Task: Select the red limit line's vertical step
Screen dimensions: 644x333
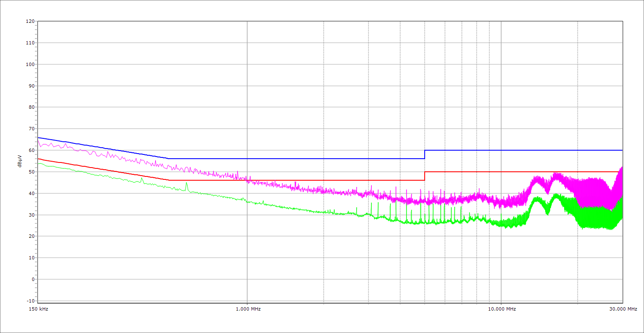Action: pos(425,176)
